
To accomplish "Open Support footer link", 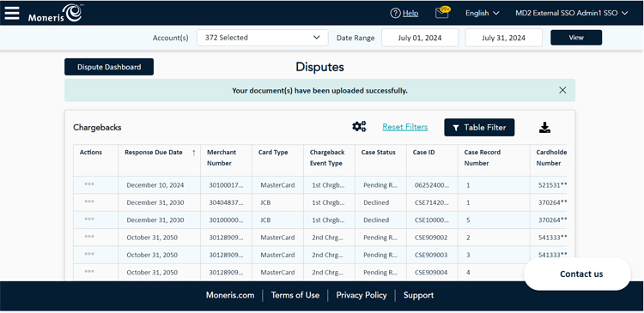I will pos(418,295).
